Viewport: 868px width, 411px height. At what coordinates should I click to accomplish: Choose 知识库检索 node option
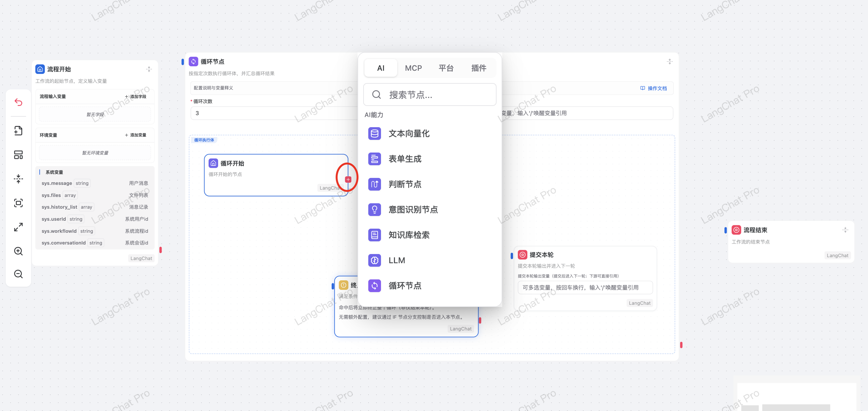tap(409, 235)
